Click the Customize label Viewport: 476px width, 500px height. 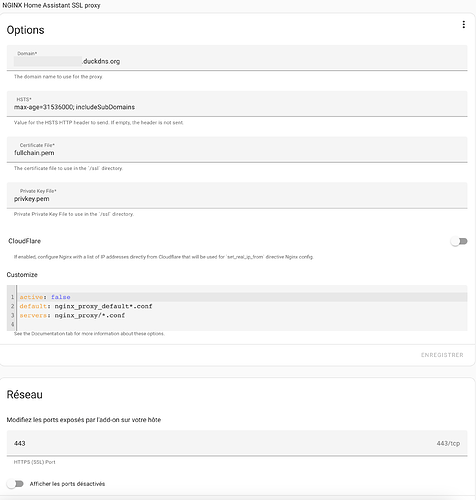[22, 275]
